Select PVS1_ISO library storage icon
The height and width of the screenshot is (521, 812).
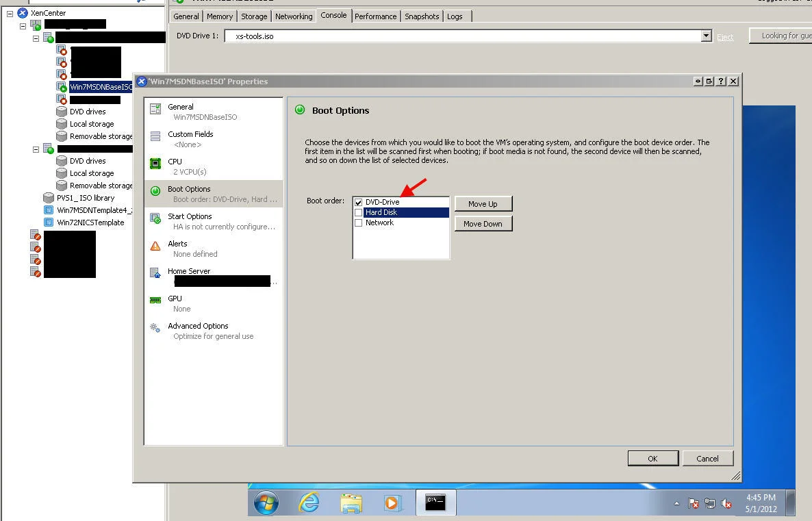click(x=48, y=198)
